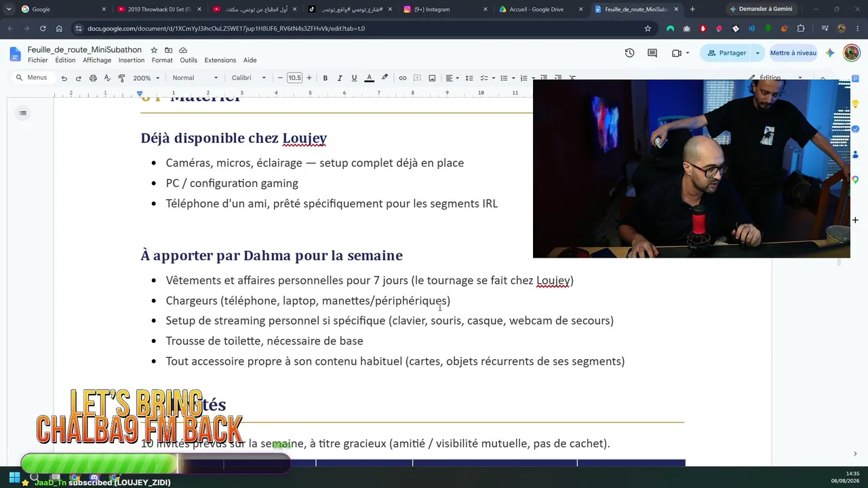Open the Gemini side panel in Docs
The width and height of the screenshot is (868, 488).
click(830, 53)
